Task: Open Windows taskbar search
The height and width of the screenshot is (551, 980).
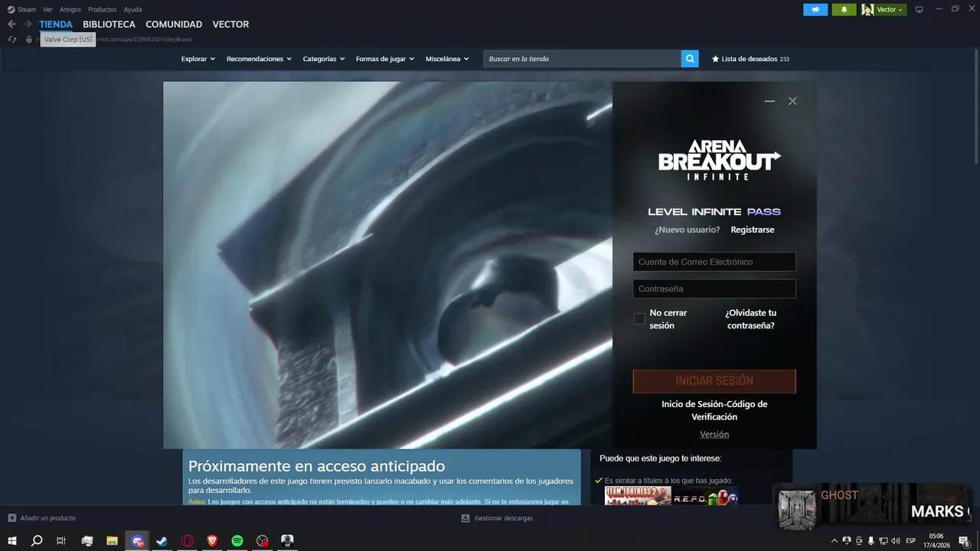Action: coord(37,540)
